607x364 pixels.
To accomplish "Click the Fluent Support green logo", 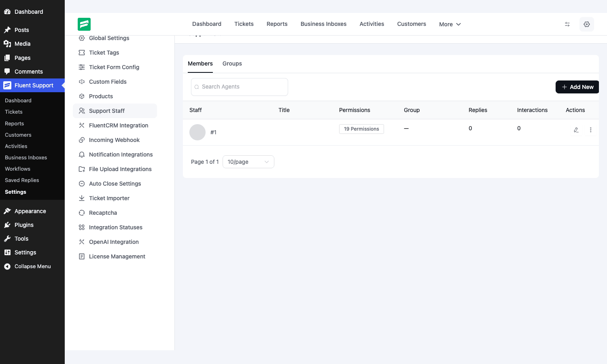I will tap(84, 24).
